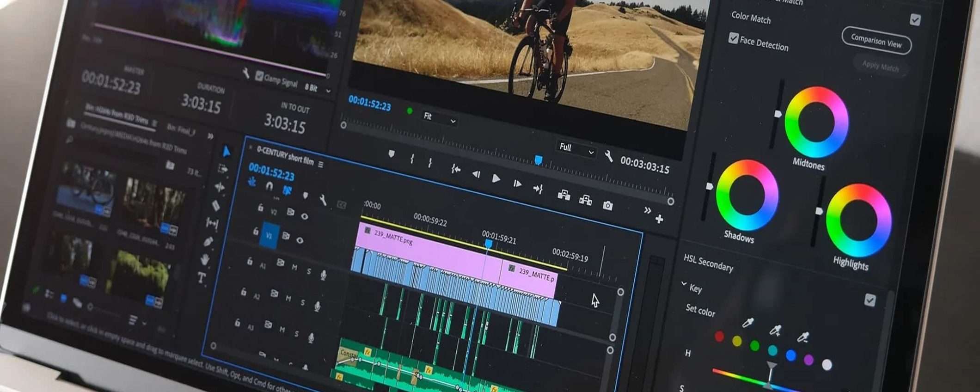Step forward one frame
Image resolution: width=980 pixels, height=392 pixels.
coord(517,184)
